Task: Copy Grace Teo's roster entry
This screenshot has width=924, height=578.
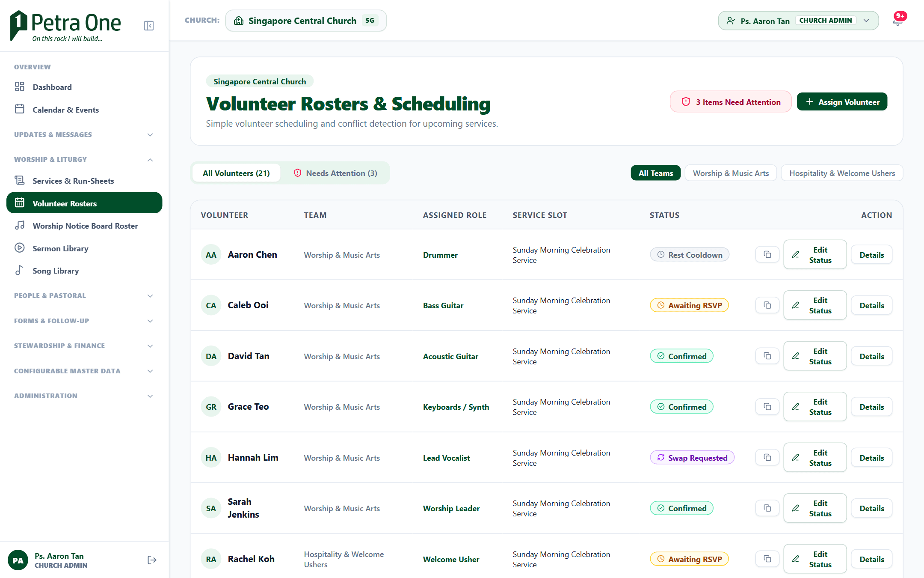Action: [x=767, y=407]
